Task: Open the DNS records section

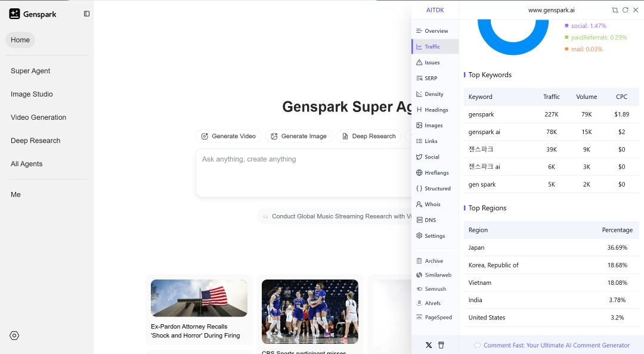Action: (x=435, y=220)
